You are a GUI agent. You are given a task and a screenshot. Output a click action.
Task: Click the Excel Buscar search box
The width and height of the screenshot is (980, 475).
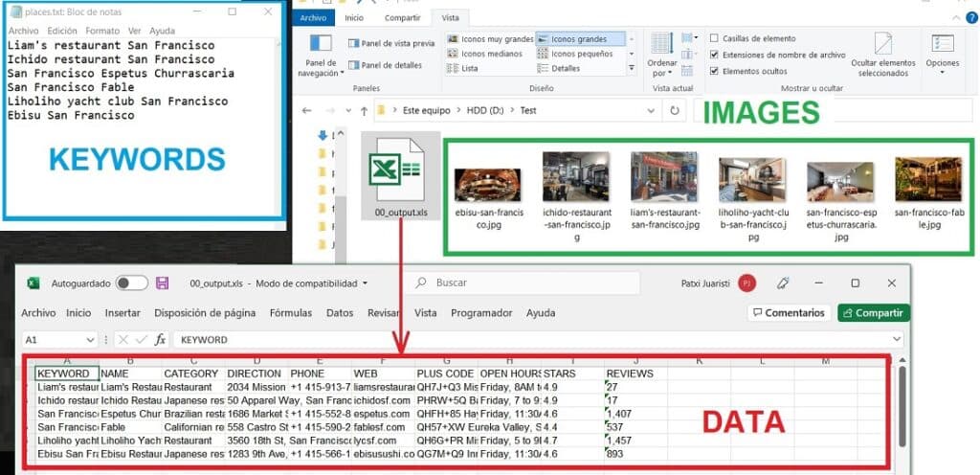pos(522,283)
